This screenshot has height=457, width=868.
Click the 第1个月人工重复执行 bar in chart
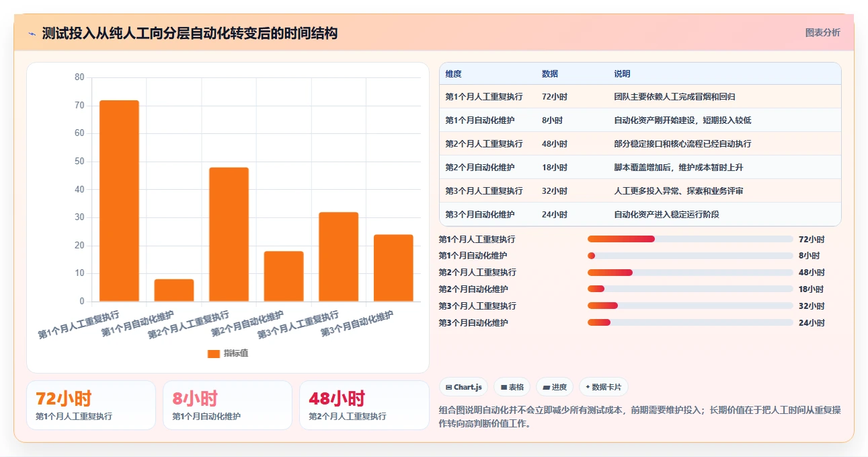coord(119,201)
